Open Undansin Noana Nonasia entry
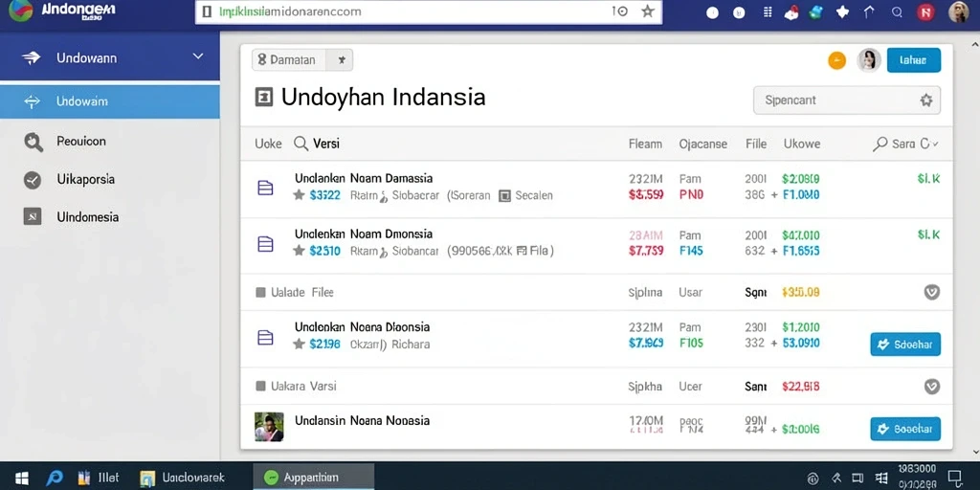Image resolution: width=980 pixels, height=490 pixels. tap(362, 421)
